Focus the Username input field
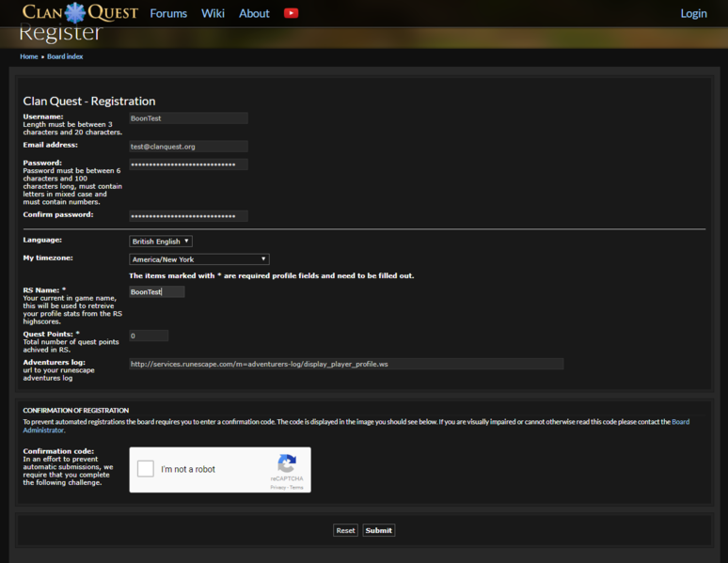Viewport: 728px width, 563px height. pos(188,118)
